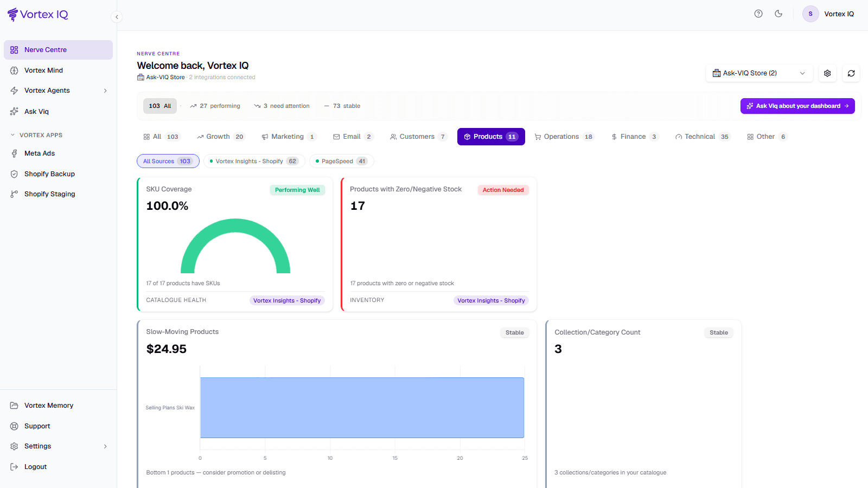
Task: Click the $24.95 Slow-Moving Products value
Action: click(x=167, y=349)
